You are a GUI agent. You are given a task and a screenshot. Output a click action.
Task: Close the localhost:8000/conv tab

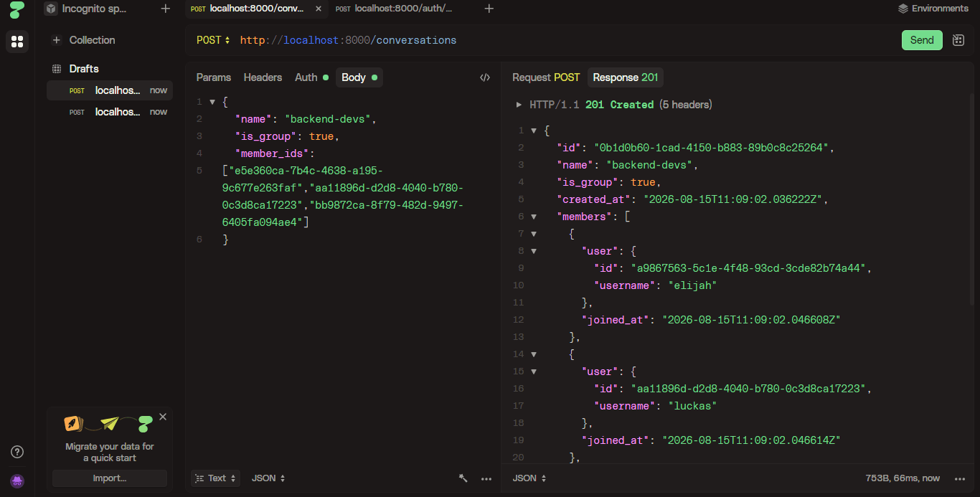coord(319,9)
